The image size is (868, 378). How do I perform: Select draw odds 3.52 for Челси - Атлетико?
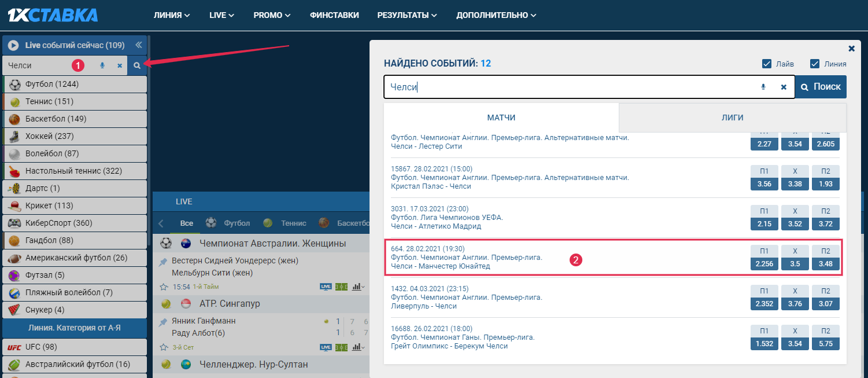tap(795, 224)
